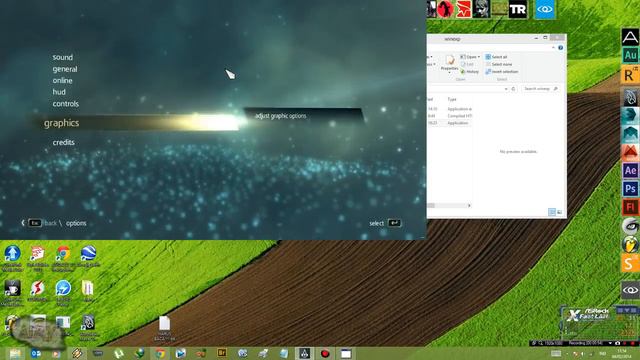Expand the Open dropdown in Explorer ribbon
The image size is (640, 360).
(470, 57)
